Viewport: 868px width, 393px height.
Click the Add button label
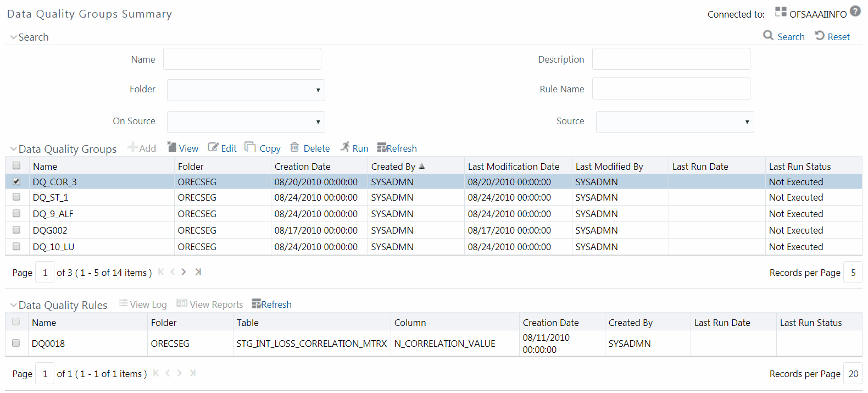(x=148, y=148)
